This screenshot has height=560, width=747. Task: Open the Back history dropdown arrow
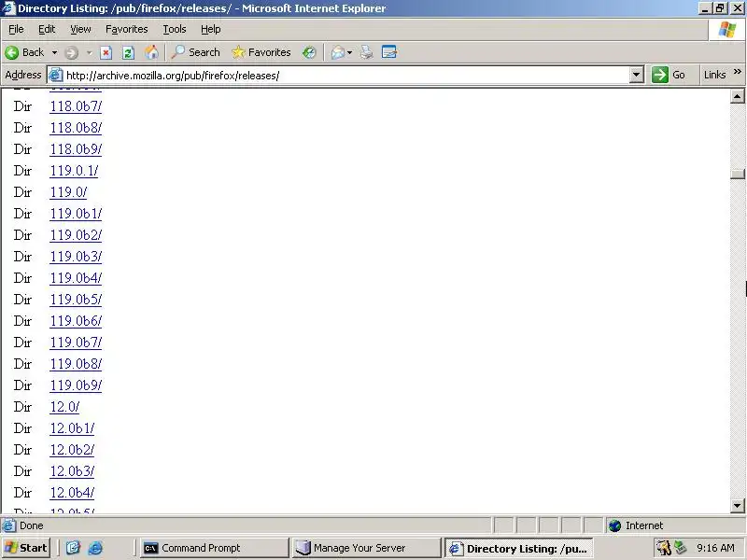pyautogui.click(x=55, y=52)
